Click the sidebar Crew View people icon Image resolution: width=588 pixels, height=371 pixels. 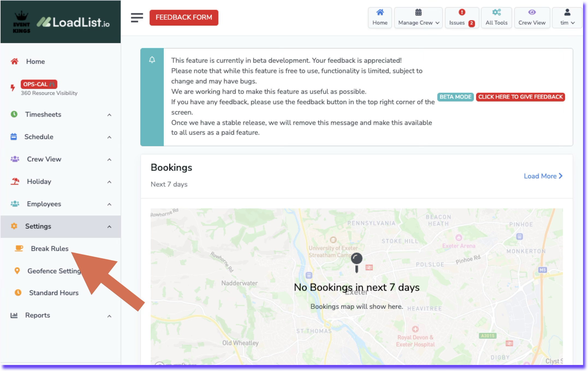15,159
